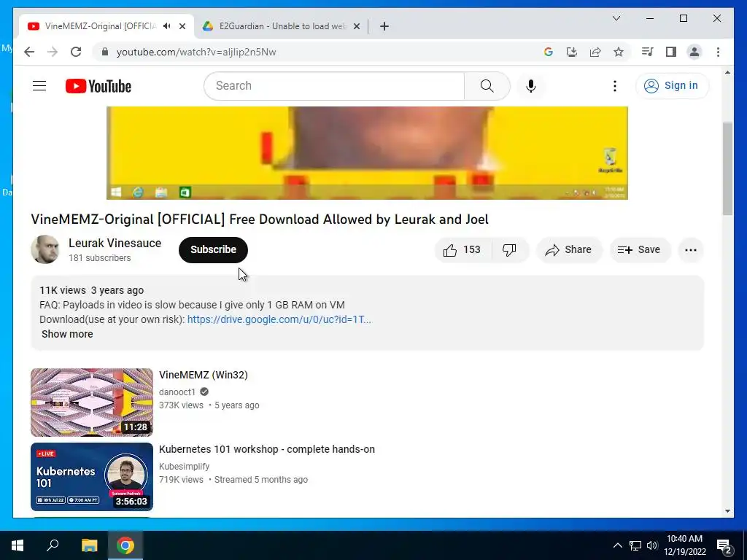Click the Sign in button
The image size is (747, 560).
pos(672,86)
